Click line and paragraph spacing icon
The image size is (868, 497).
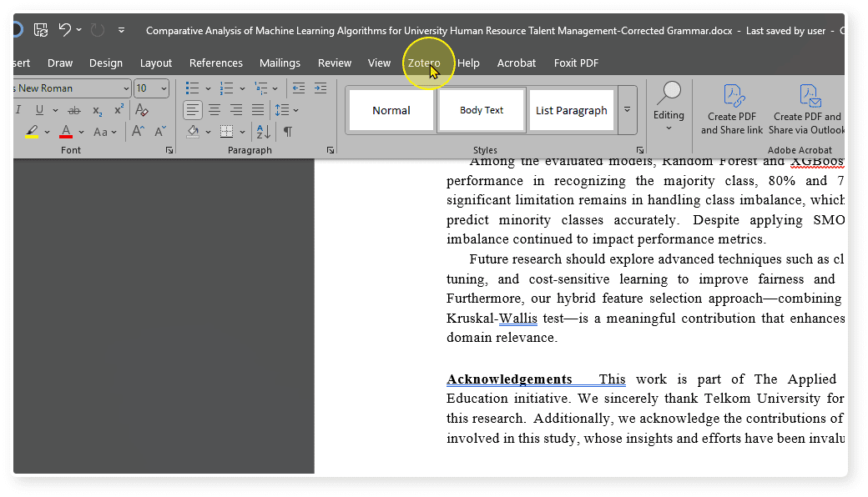click(x=282, y=110)
